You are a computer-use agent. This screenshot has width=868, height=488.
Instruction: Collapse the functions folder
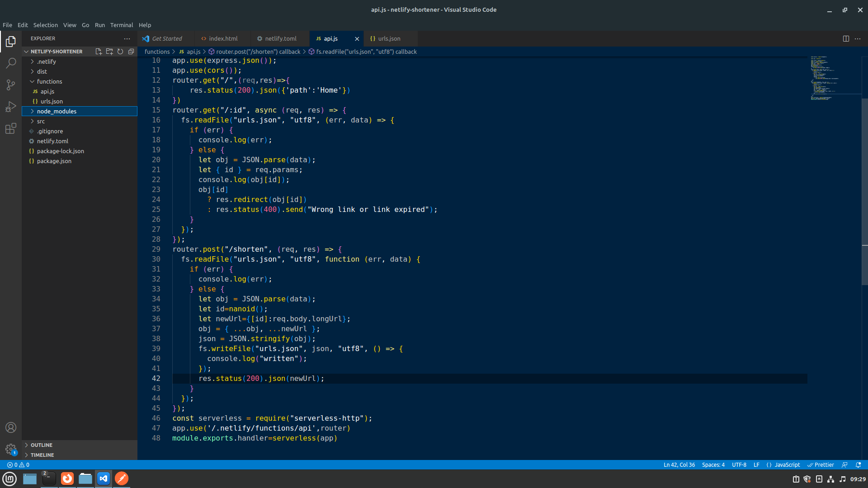pyautogui.click(x=49, y=81)
